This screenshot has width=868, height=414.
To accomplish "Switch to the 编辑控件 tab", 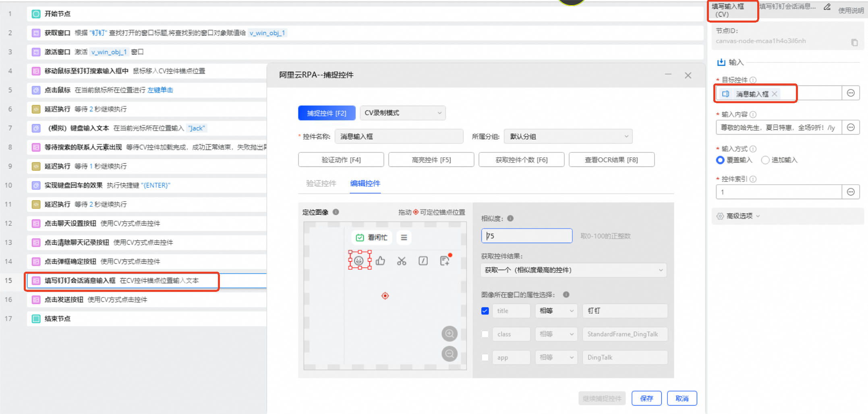I will [365, 183].
